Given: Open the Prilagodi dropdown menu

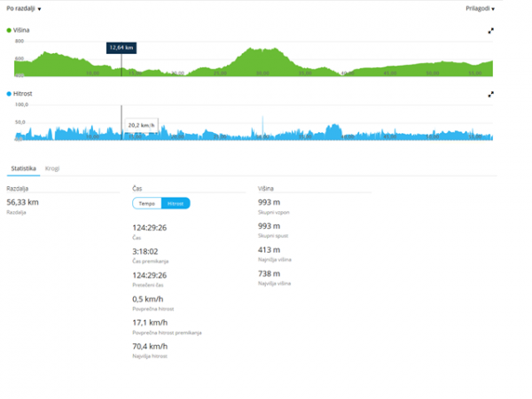Looking at the screenshot, I should click(480, 8).
